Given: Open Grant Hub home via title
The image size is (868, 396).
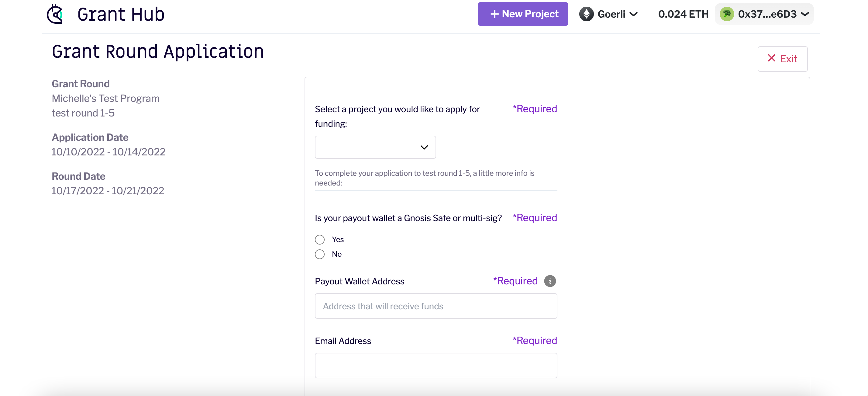Looking at the screenshot, I should pyautogui.click(x=121, y=14).
